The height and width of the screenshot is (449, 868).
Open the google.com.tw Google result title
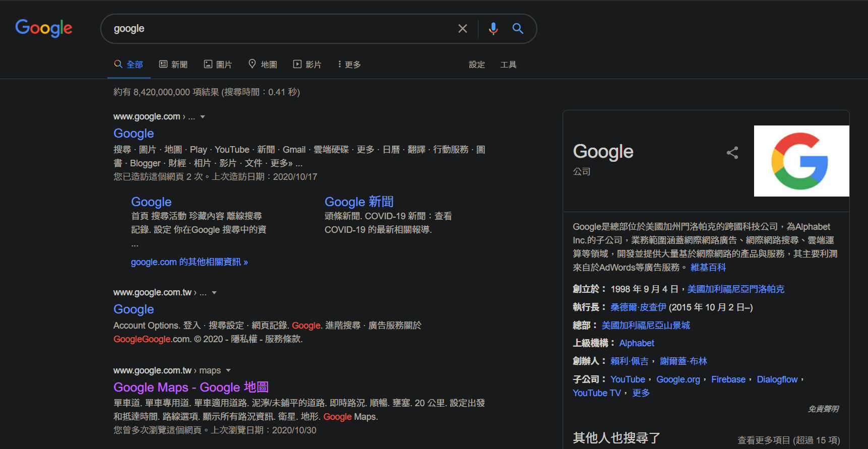(134, 309)
